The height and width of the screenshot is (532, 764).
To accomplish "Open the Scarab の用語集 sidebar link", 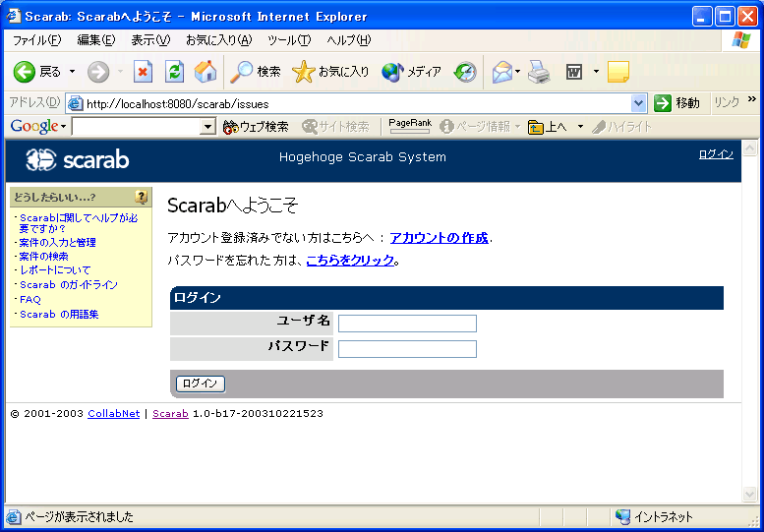I will tap(59, 315).
